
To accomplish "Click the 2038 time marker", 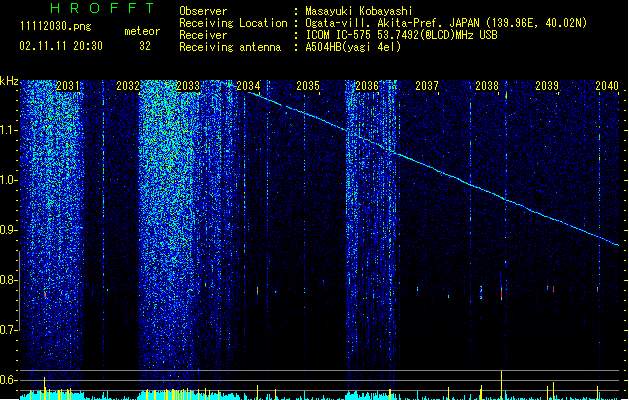I will tap(487, 86).
